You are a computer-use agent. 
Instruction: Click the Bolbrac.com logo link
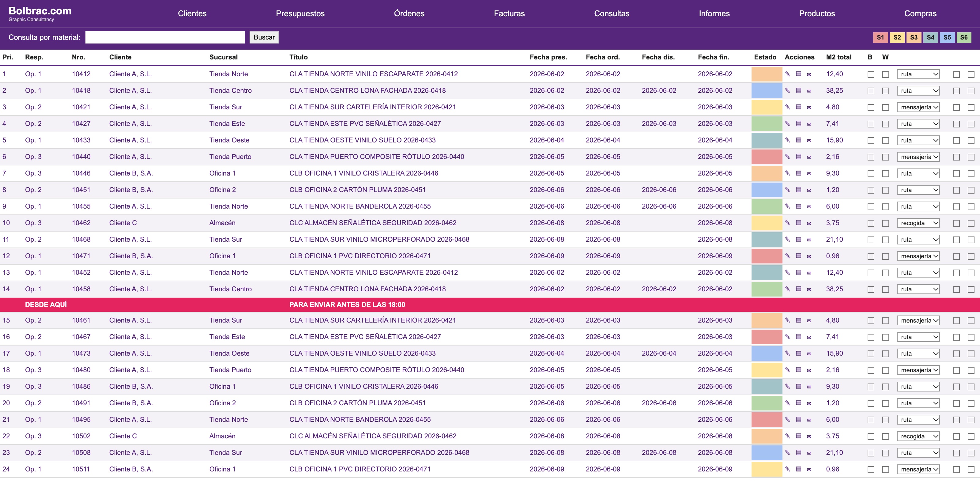(40, 11)
